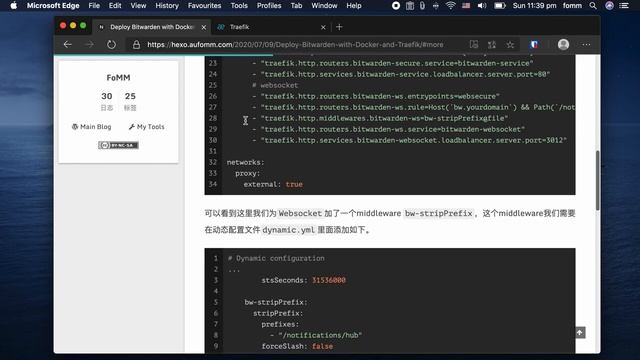
Task: Open the Wi-Fi menu bar icon
Action: pyautogui.click(x=451, y=6)
